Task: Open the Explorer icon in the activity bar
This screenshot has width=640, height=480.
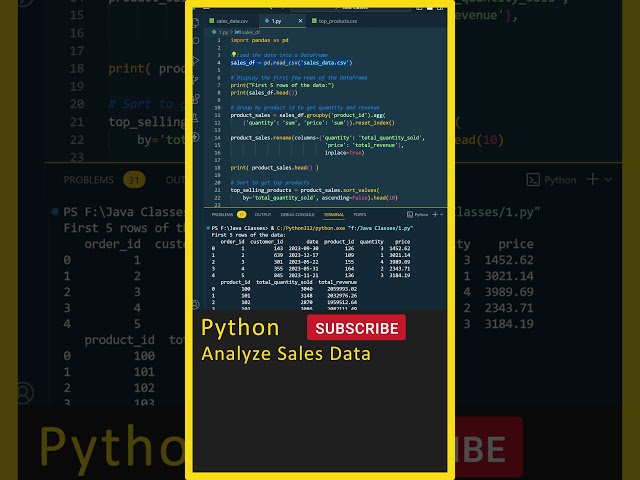Action: click(x=196, y=22)
